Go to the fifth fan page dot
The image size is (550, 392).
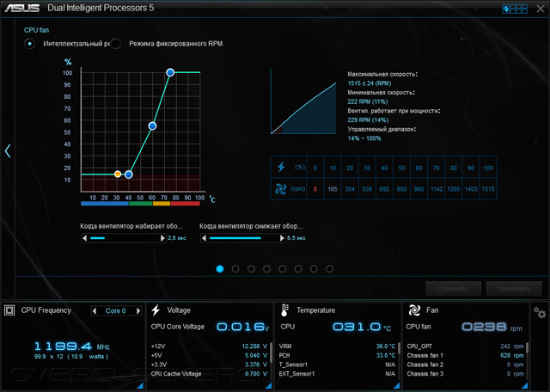pyautogui.click(x=283, y=269)
